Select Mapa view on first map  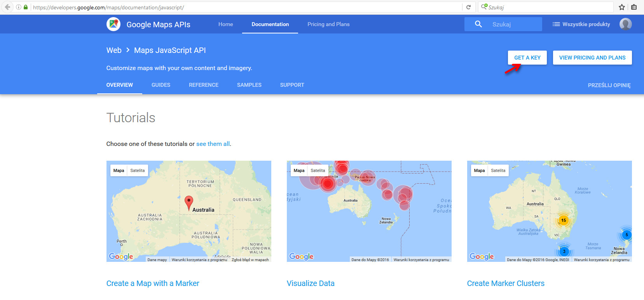pos(119,170)
